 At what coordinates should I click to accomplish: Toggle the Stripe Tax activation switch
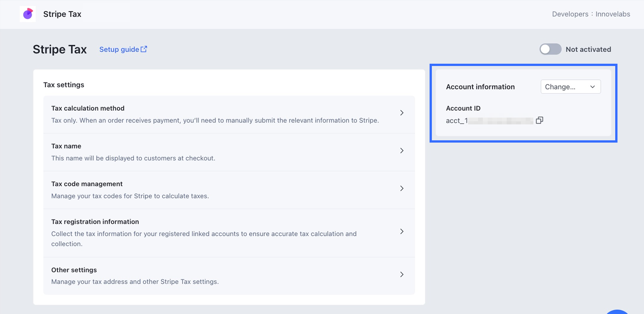(550, 49)
